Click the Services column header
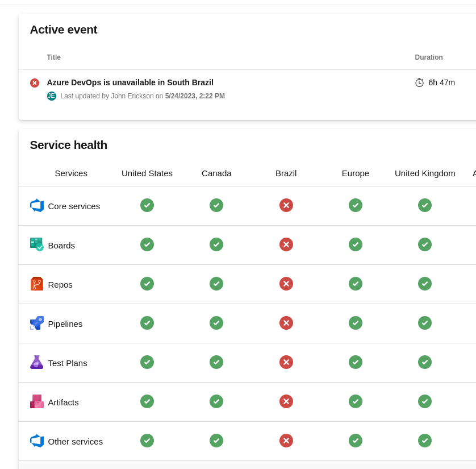The height and width of the screenshot is (469, 476). 71,173
